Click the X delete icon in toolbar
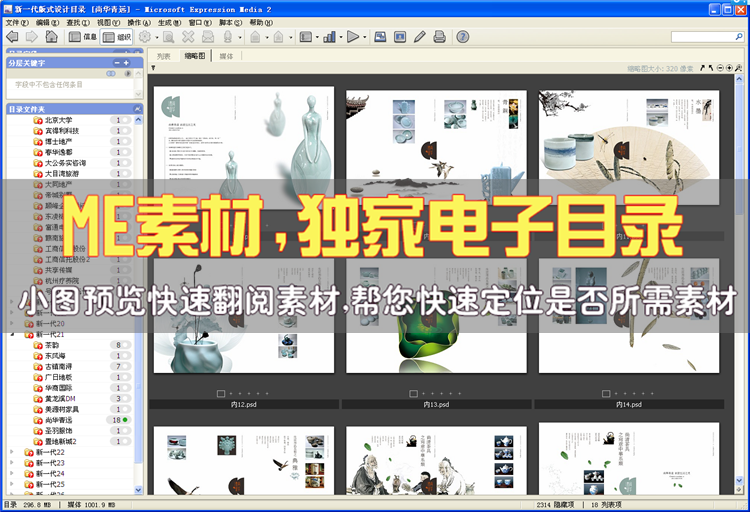This screenshot has height=512, width=750. click(x=188, y=37)
